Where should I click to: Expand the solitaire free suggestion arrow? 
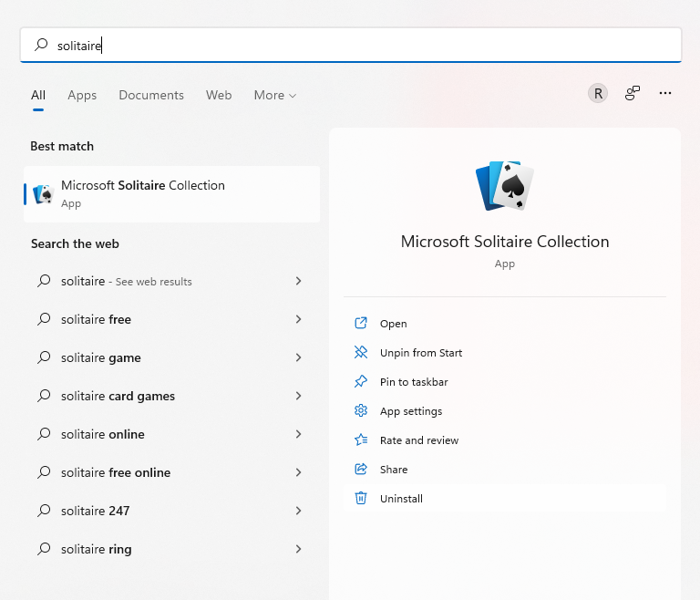coord(298,319)
